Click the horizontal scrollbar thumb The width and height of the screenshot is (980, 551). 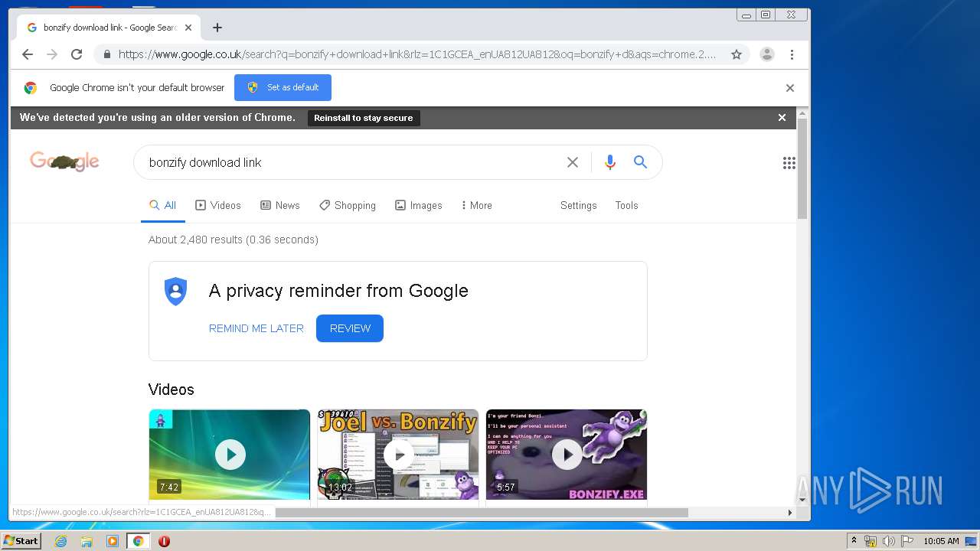482,513
